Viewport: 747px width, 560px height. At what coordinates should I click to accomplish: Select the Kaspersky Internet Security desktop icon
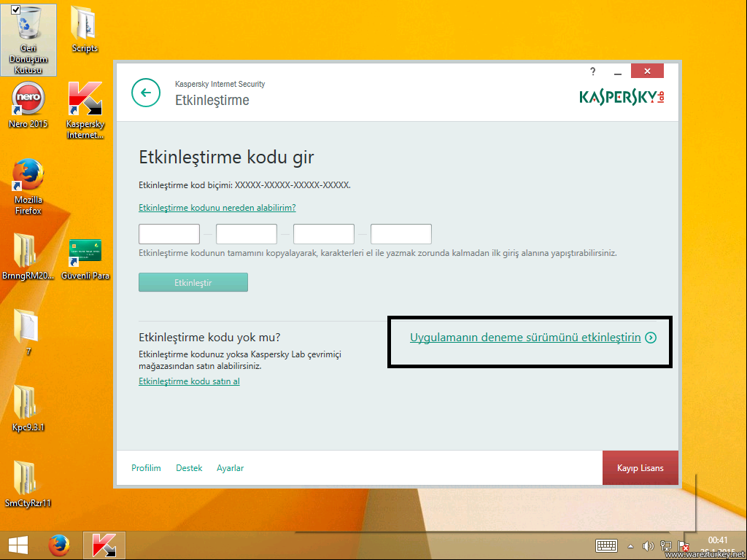coord(85,100)
